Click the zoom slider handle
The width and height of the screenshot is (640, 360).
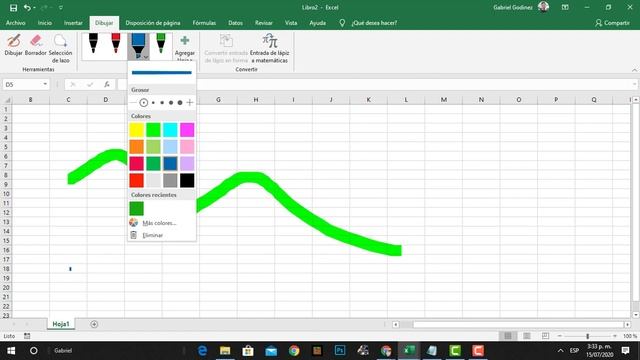[588, 336]
